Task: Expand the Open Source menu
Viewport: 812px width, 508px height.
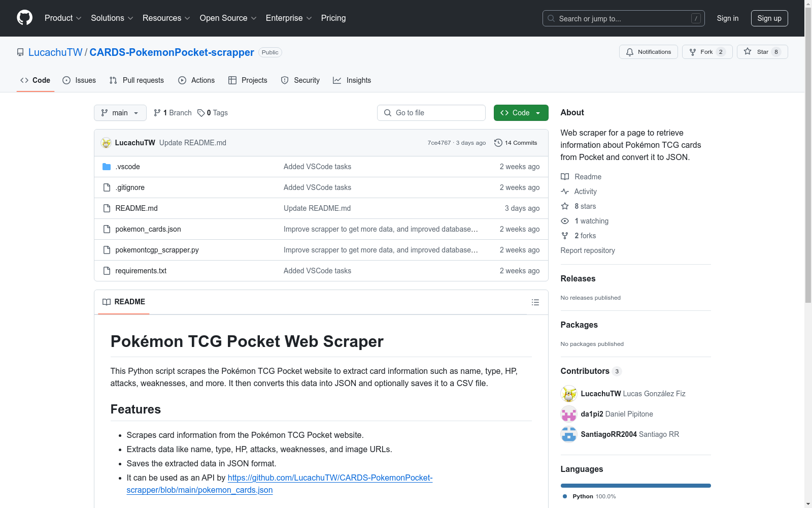Action: (x=228, y=18)
